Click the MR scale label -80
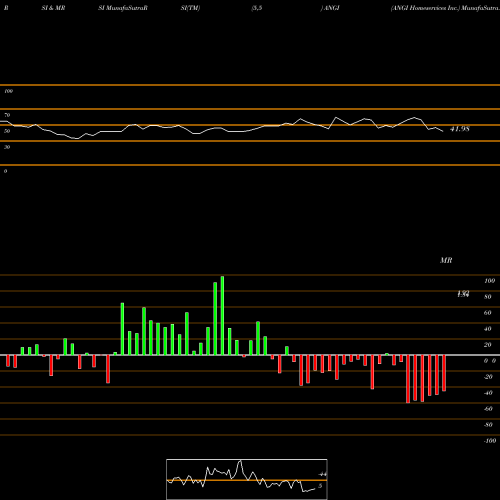Screen dimensions: 500x500 click(488, 425)
